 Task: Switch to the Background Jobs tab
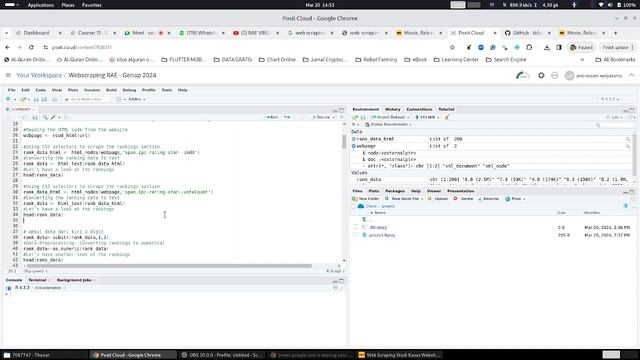pos(74,280)
